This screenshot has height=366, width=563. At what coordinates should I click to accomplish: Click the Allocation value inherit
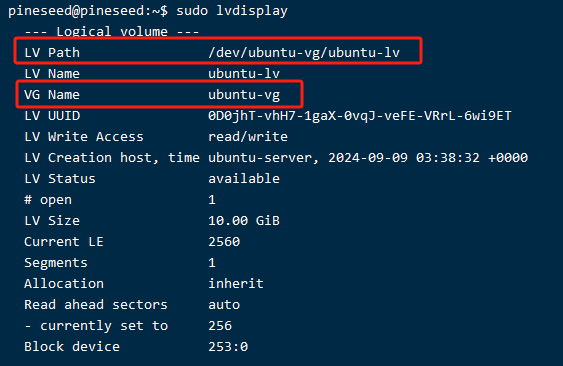pos(236,284)
